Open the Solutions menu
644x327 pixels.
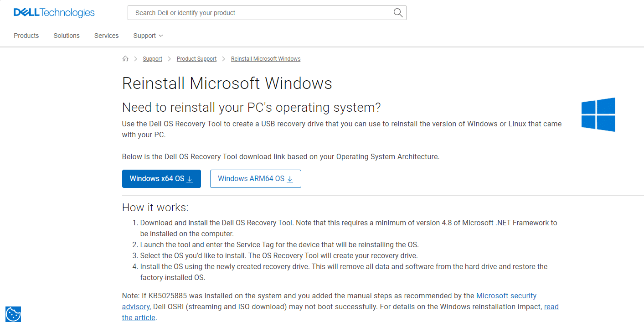pos(67,36)
